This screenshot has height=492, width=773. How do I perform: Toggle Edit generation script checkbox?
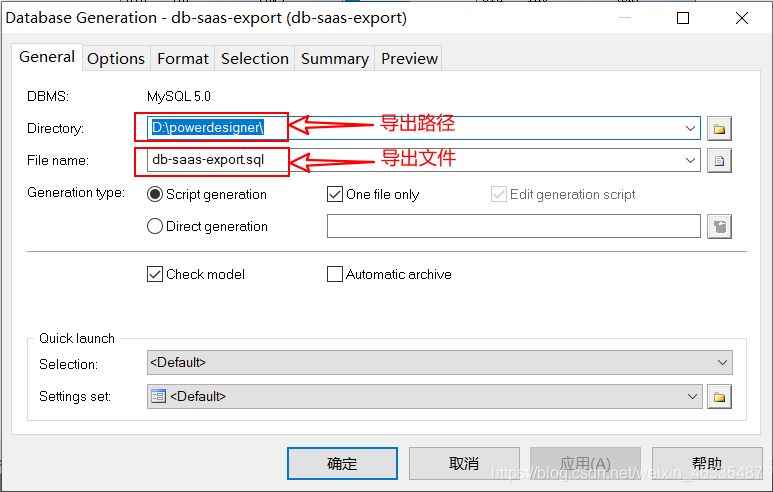point(498,194)
